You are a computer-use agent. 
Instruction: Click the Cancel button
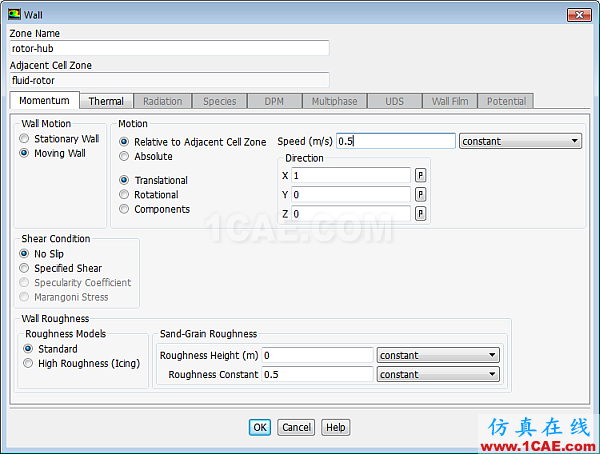pos(296,427)
